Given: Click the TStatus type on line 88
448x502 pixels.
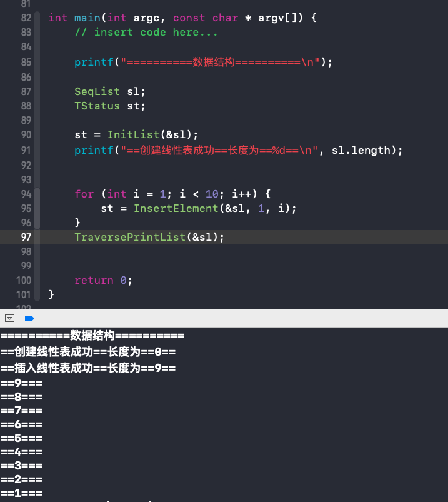Looking at the screenshot, I should tap(97, 106).
